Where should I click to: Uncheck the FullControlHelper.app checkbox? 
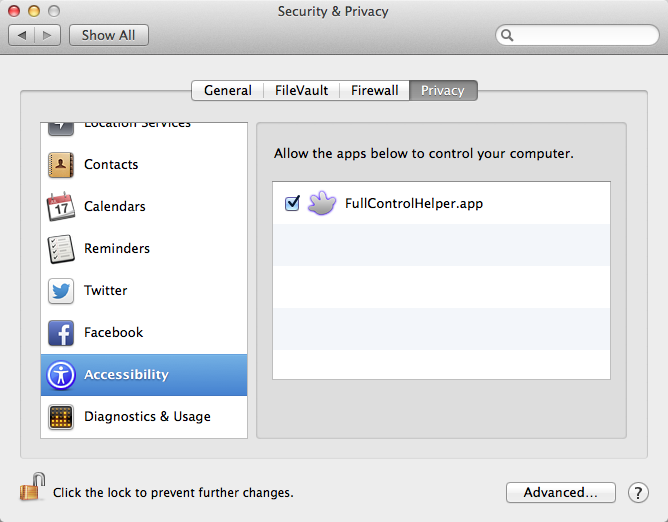point(292,203)
